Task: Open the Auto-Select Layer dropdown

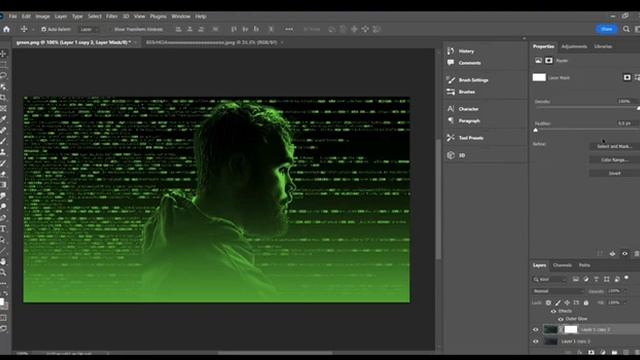Action: pos(89,29)
